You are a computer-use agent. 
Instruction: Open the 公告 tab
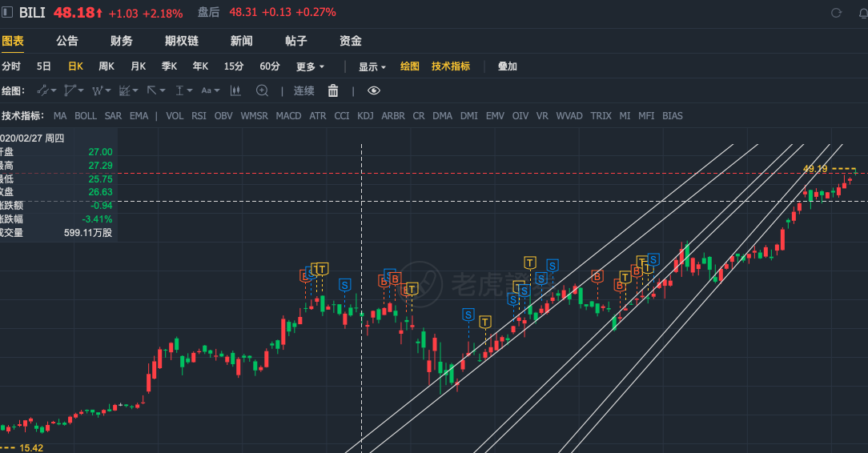coord(67,41)
